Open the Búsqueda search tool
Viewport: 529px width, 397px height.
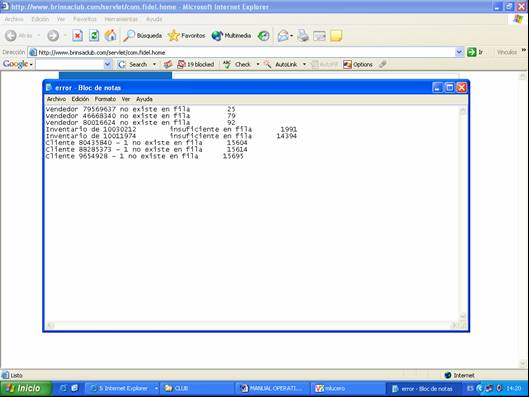142,35
